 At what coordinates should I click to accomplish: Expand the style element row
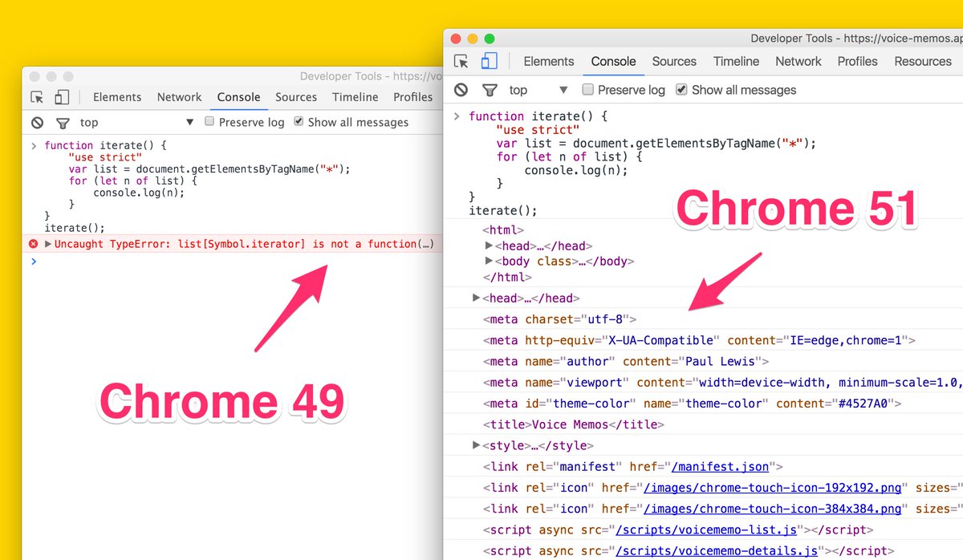[x=477, y=445]
